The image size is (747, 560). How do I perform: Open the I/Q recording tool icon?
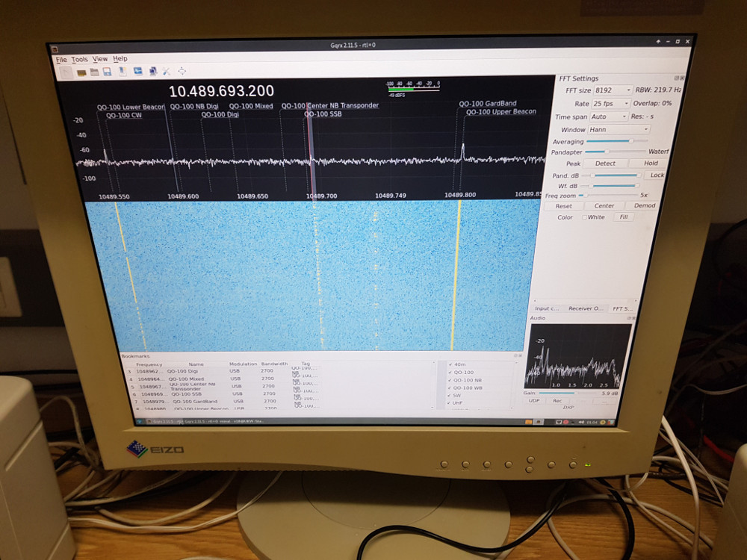[122, 72]
